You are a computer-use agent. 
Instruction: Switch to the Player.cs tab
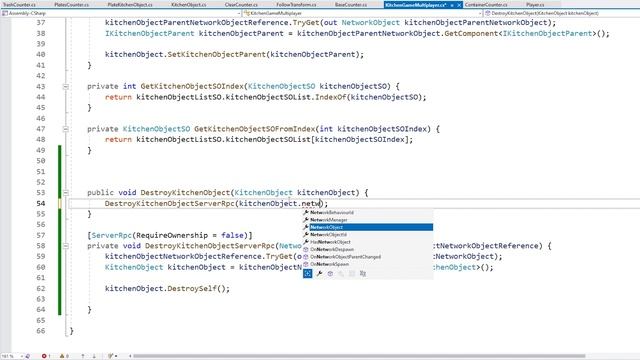pyautogui.click(x=535, y=4)
